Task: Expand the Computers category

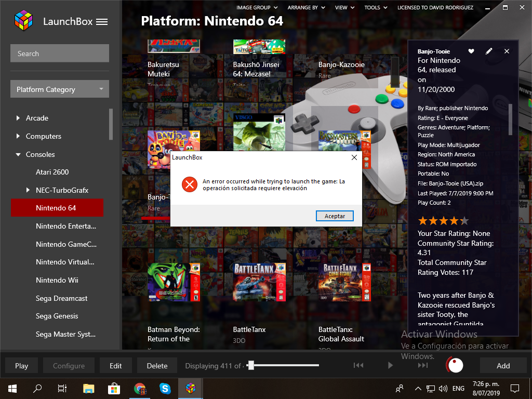Action: (x=18, y=136)
